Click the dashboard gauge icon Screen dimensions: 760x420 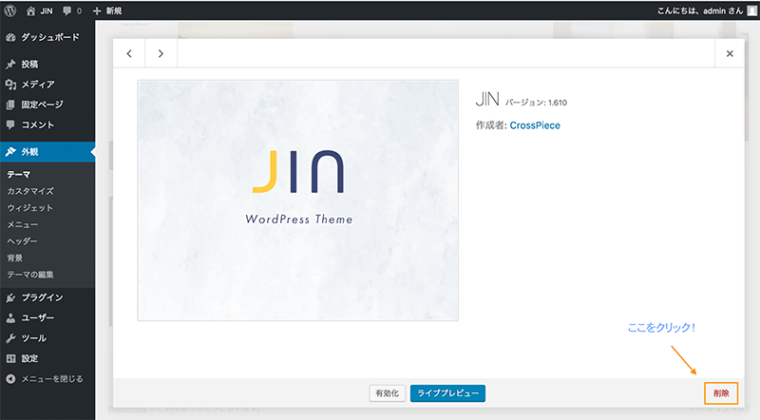click(x=11, y=37)
